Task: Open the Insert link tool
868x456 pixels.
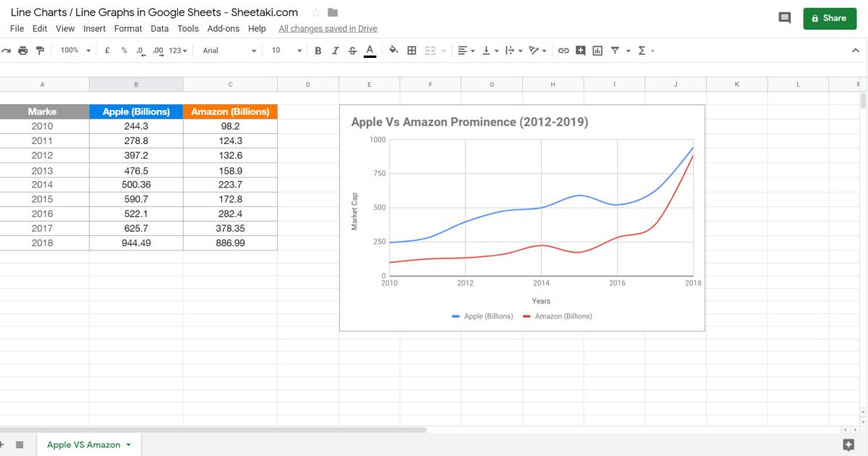Action: pos(564,51)
